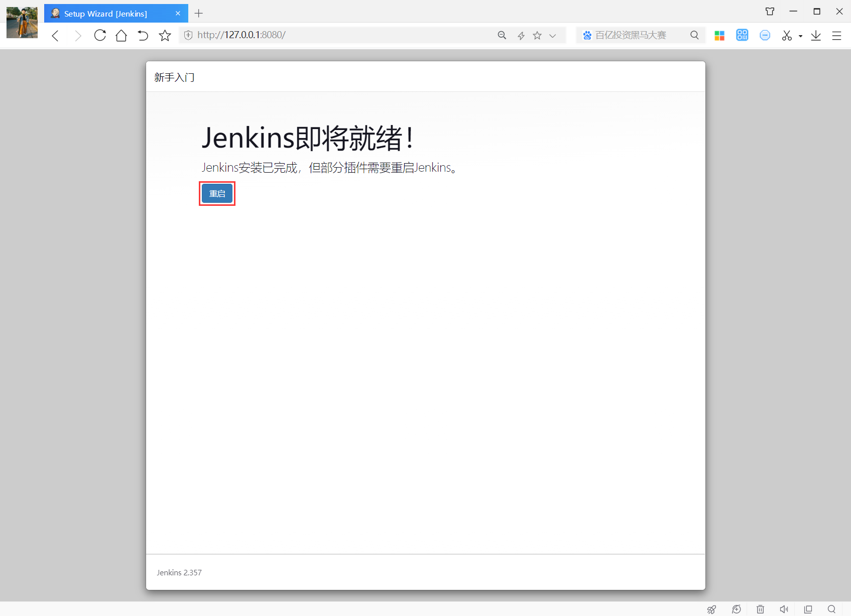
Task: Reload the page with refresh icon
Action: point(100,35)
